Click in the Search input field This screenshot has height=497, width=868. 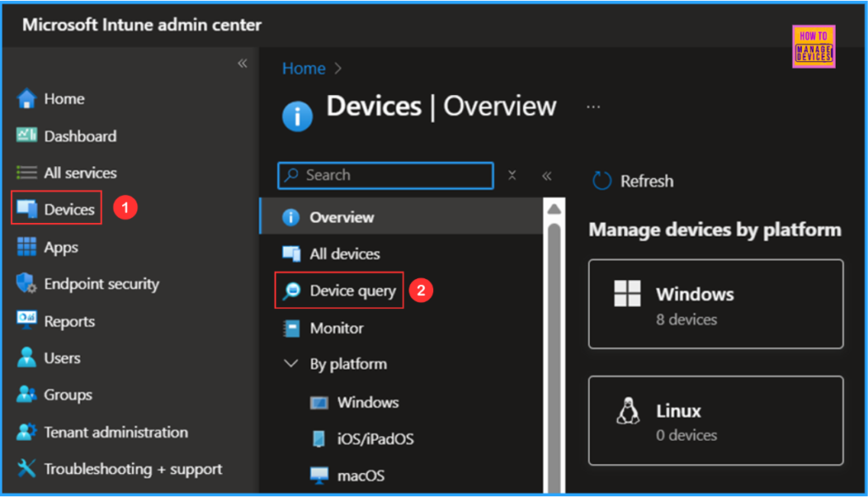coord(386,175)
